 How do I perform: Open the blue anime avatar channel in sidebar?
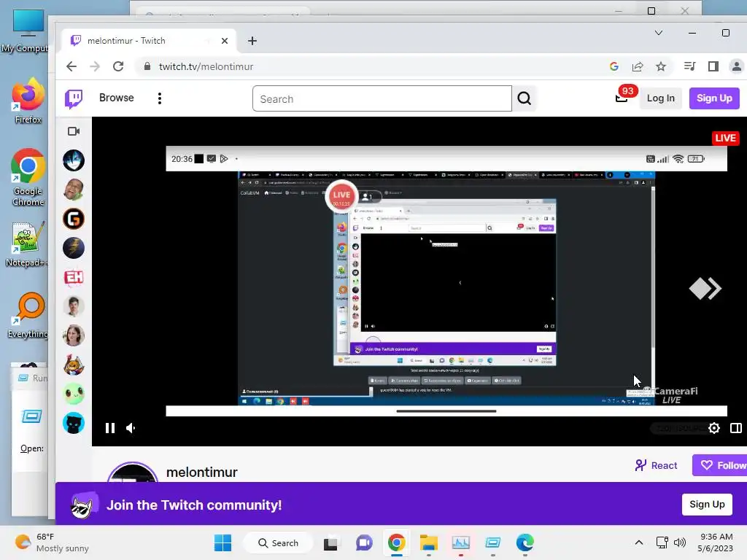pos(74,160)
